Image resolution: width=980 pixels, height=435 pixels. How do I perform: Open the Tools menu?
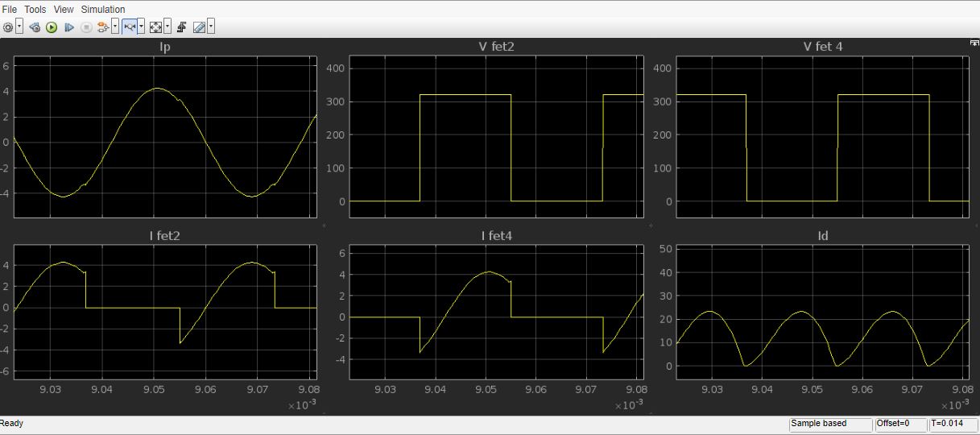click(35, 10)
